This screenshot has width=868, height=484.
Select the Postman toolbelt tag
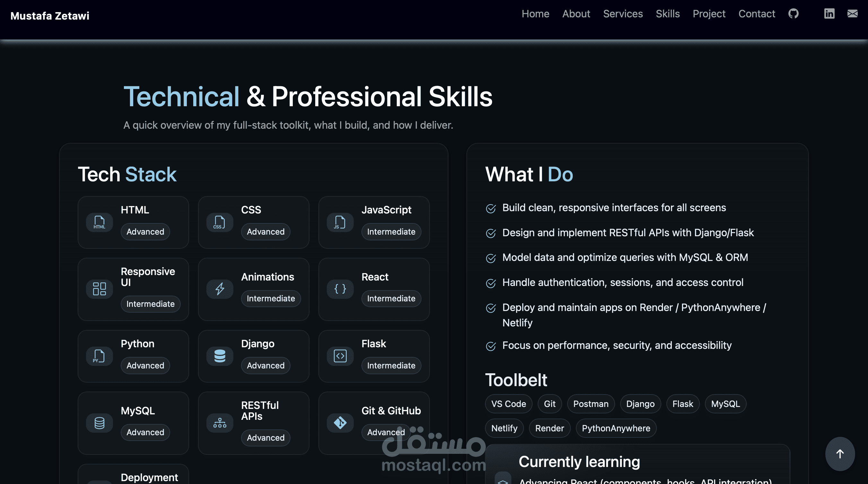(591, 404)
